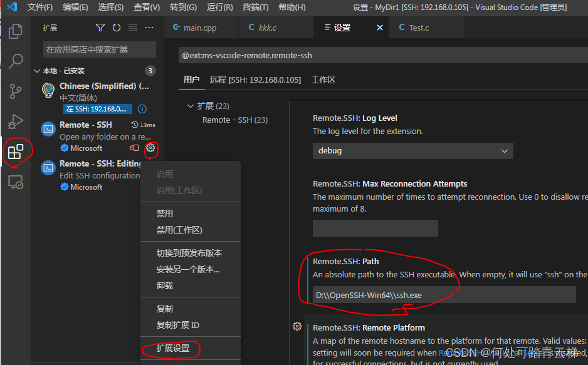Collapse the 本地 - 已安装 section

click(37, 71)
